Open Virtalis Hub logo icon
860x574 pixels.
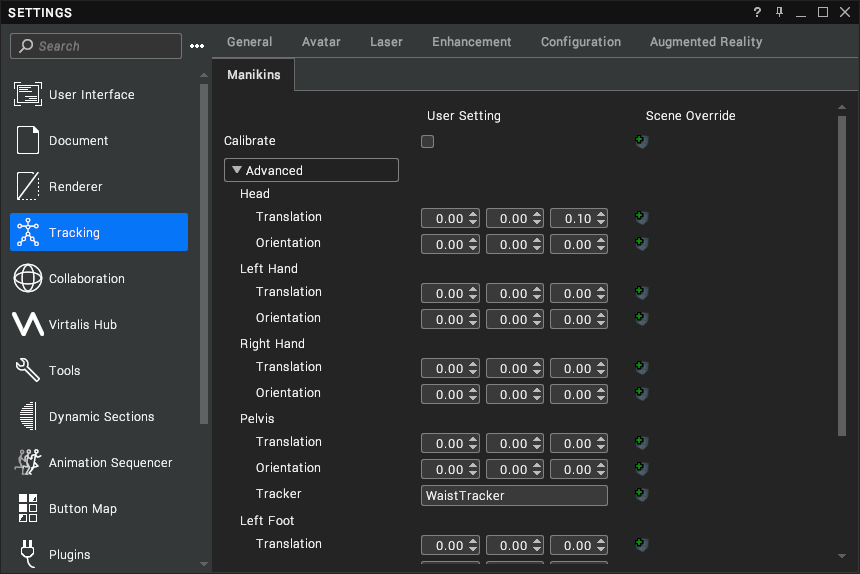28,325
